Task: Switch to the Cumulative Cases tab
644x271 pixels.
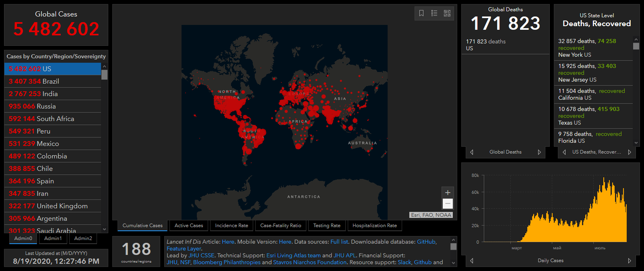Action: (x=142, y=226)
